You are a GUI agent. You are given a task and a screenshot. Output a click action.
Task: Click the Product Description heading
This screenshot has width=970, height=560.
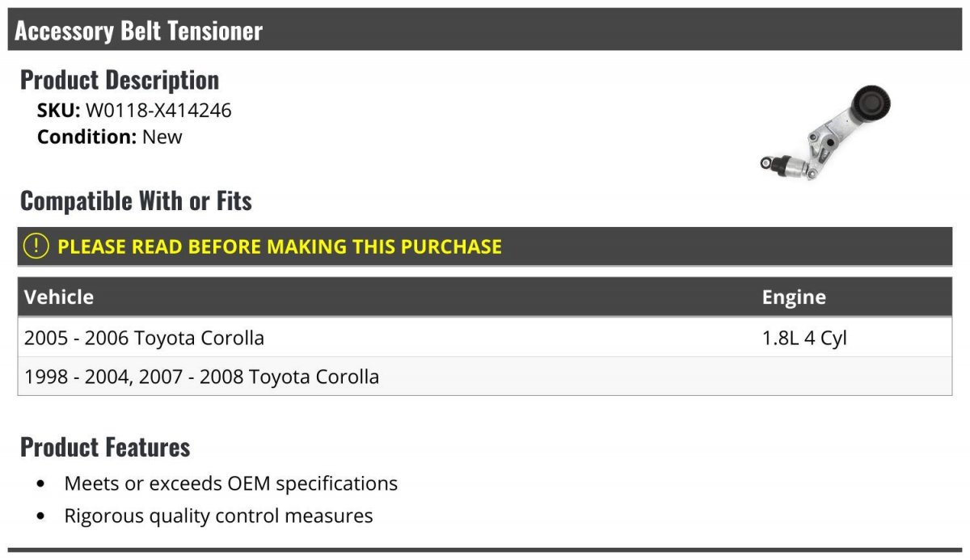120,79
